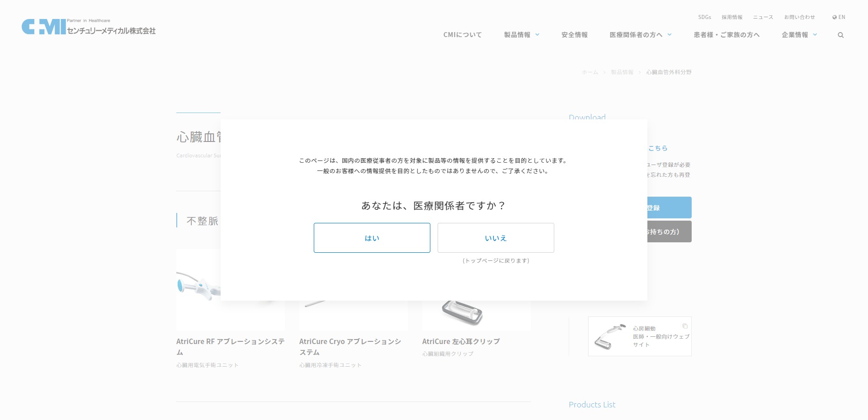Expand the 医療関係者の方へ dropdown chevron
868x420 pixels.
(670, 35)
